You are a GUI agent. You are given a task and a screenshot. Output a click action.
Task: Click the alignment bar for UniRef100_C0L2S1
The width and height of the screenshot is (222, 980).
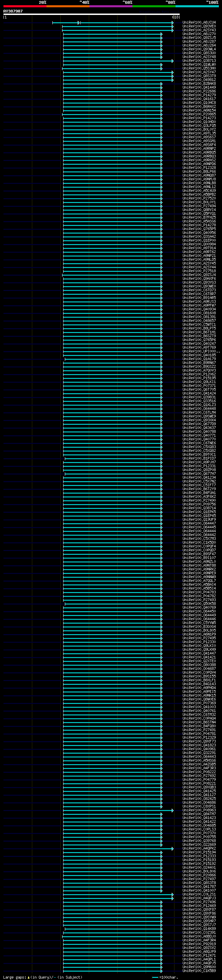click(118, 895)
